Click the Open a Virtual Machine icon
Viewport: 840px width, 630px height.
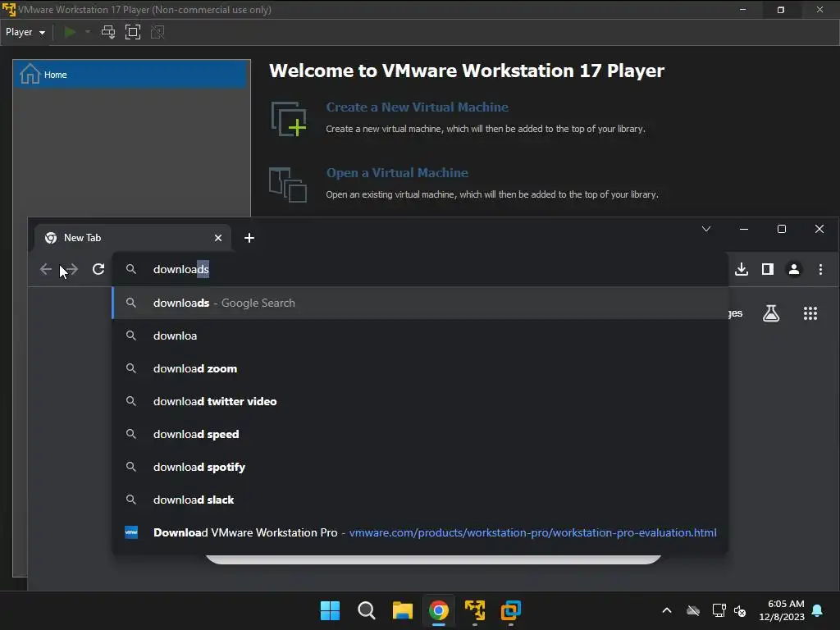point(288,185)
